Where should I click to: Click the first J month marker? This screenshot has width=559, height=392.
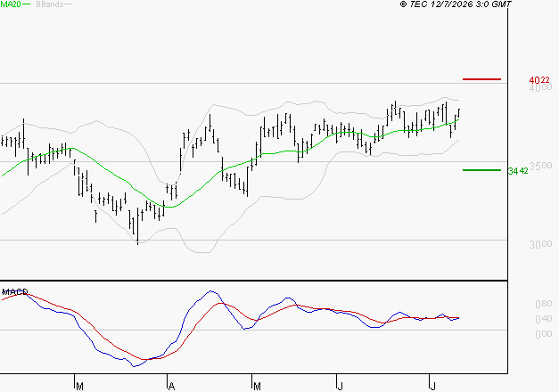[x=341, y=387]
